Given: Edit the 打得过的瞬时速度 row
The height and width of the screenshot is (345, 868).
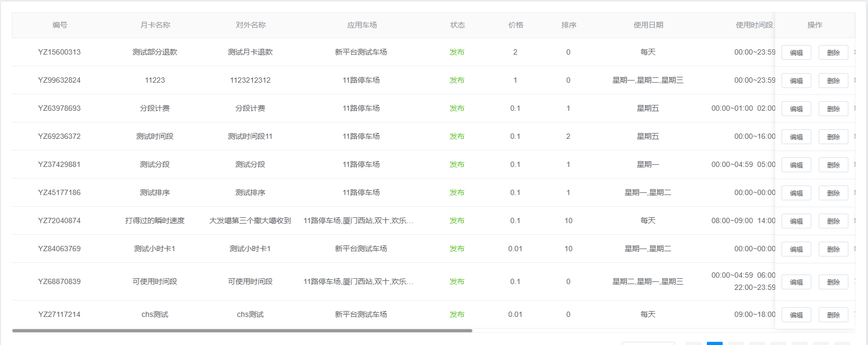Looking at the screenshot, I should click(x=796, y=221).
